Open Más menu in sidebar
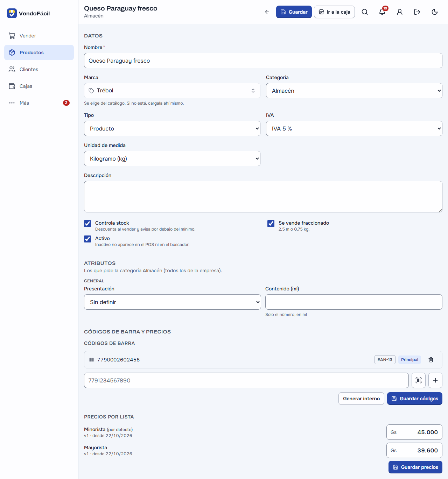 39,103
